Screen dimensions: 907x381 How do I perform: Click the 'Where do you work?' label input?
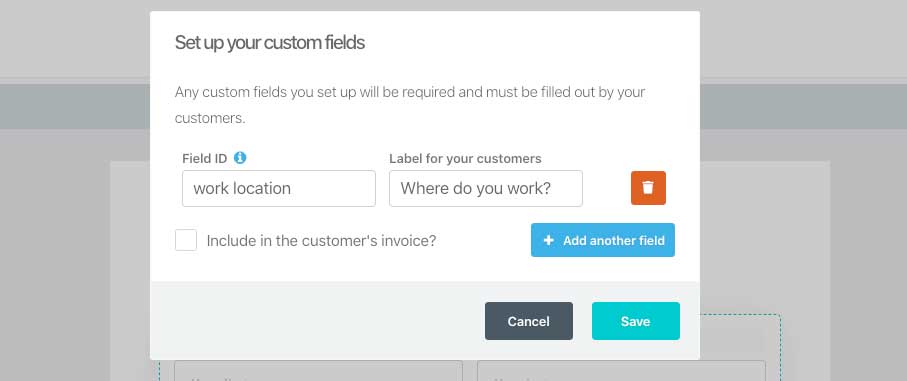(486, 188)
